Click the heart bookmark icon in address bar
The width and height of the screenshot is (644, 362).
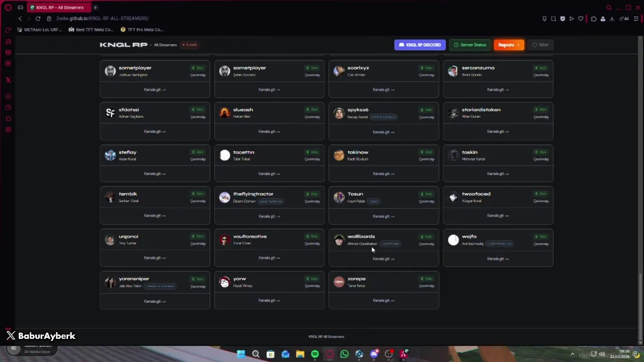pyautogui.click(x=581, y=19)
